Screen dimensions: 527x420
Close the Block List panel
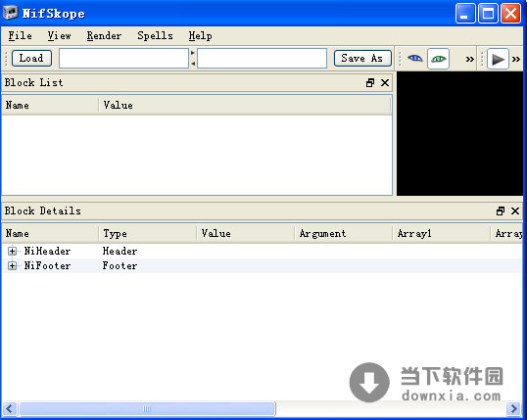[x=385, y=82]
